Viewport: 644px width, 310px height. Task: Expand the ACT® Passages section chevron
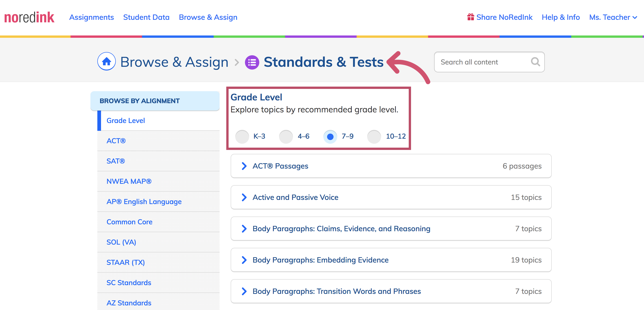[244, 166]
